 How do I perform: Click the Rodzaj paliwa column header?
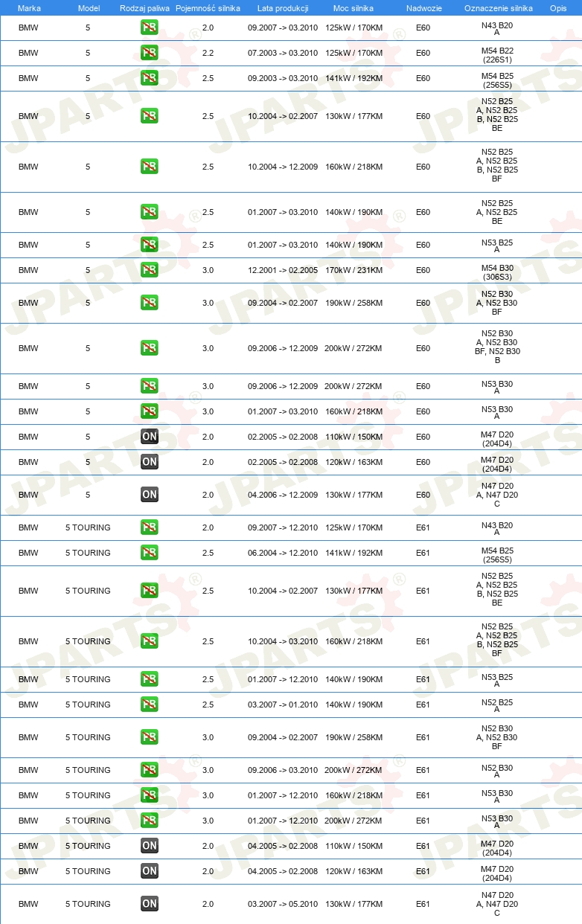point(145,8)
